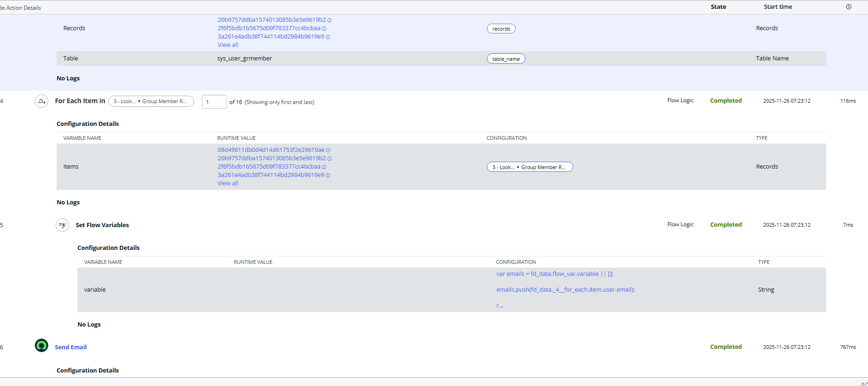Open the Send Email action link
The height and width of the screenshot is (386, 868).
(71, 347)
